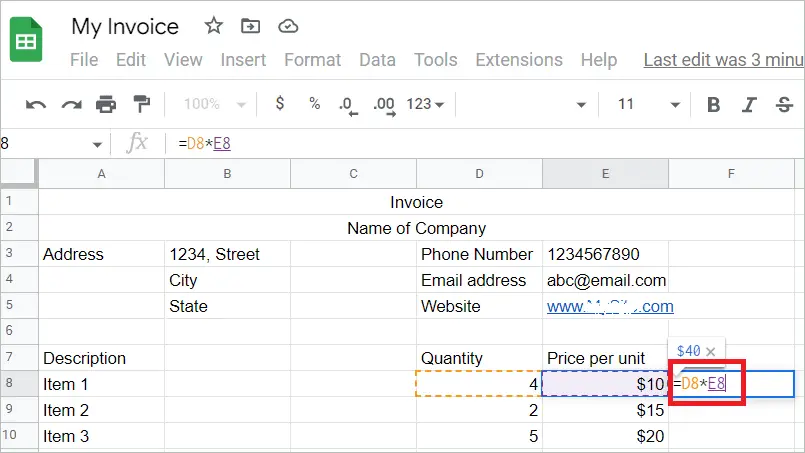Click the 1234, Street cell
805x453 pixels.
(x=227, y=254)
